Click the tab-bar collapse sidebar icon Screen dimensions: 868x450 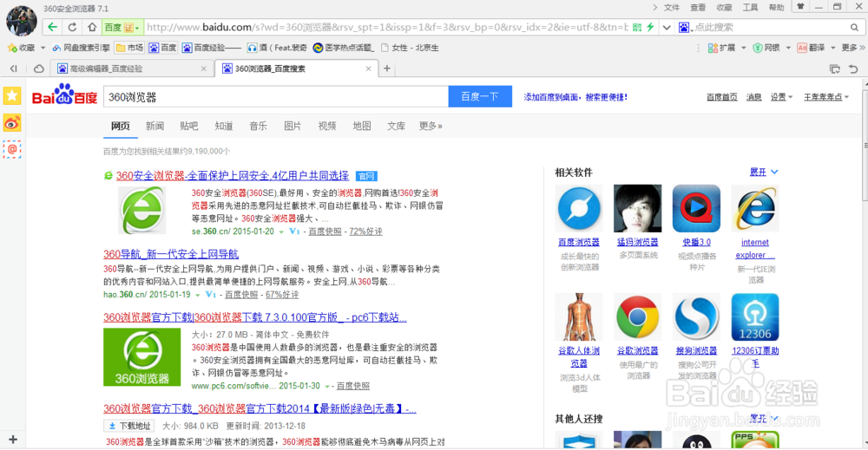tap(13, 68)
